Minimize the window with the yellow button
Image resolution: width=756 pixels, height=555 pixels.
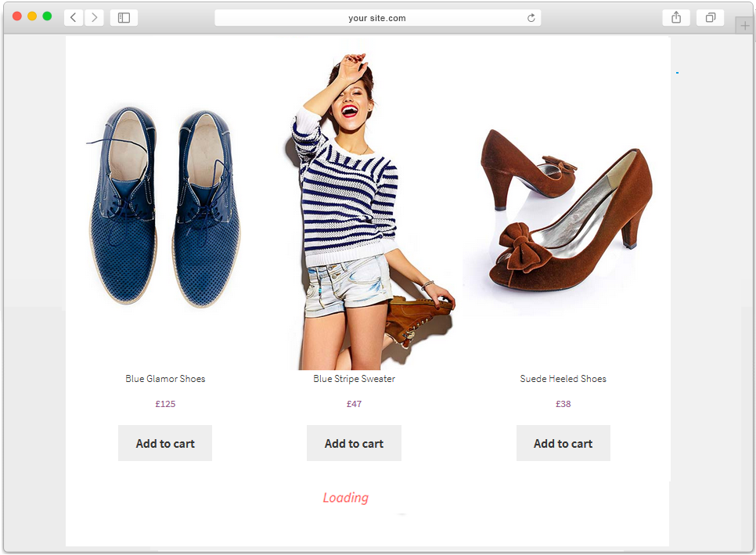point(32,16)
